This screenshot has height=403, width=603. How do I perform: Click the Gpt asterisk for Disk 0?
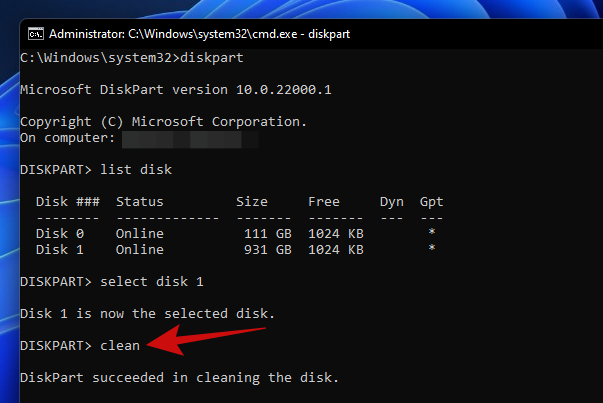pos(432,234)
